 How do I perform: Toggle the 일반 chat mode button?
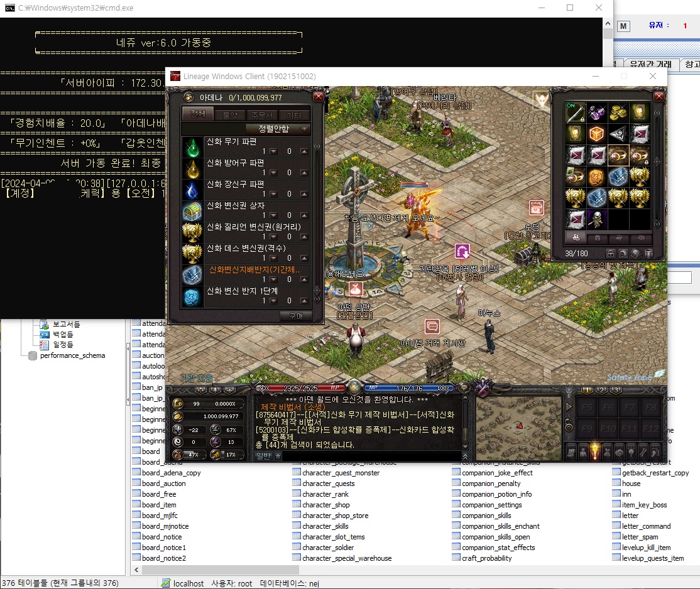coord(263,456)
